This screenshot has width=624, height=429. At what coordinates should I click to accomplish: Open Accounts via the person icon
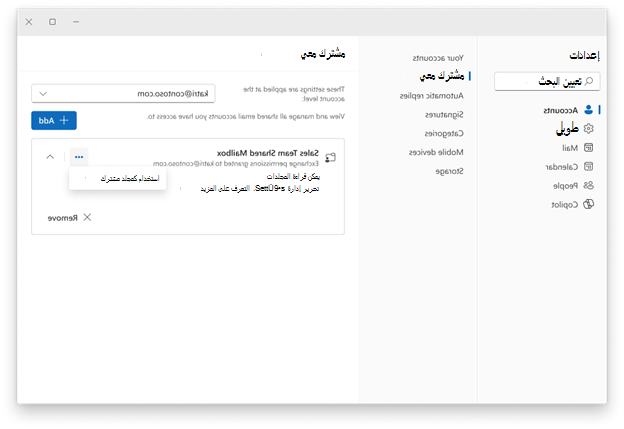588,109
